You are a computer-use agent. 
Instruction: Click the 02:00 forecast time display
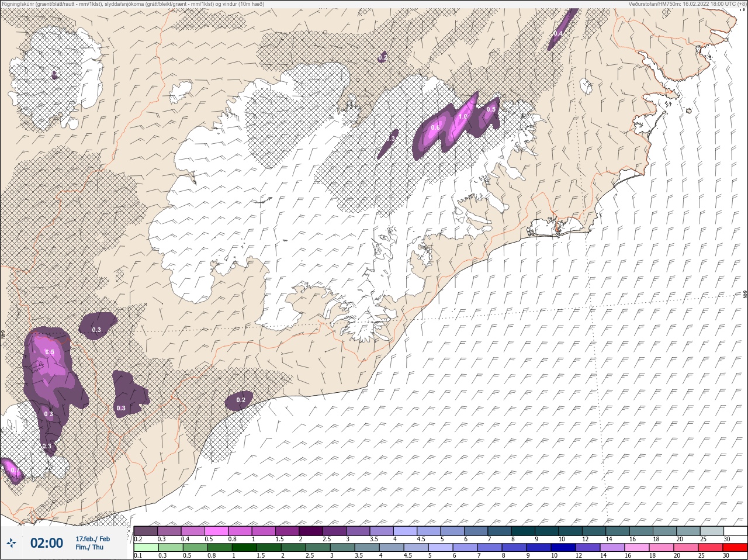(x=47, y=543)
